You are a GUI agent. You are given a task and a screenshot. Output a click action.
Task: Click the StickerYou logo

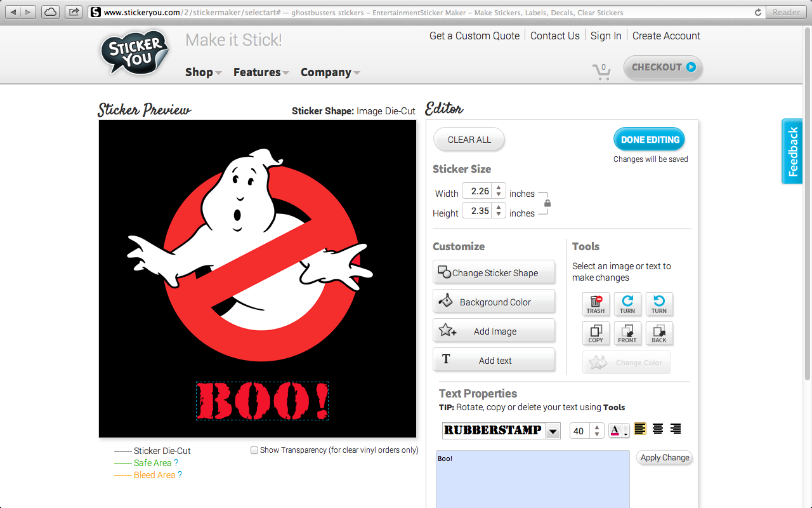tap(135, 53)
